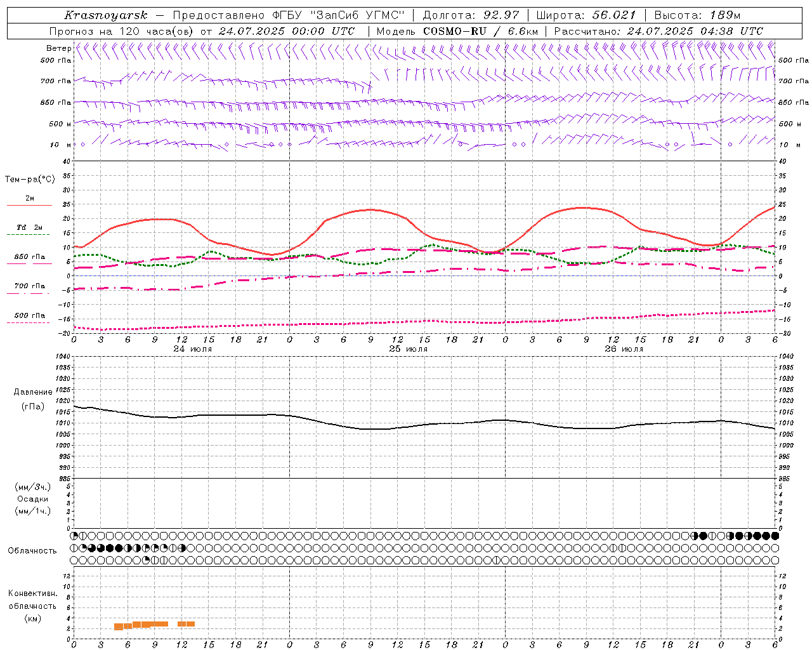The width and height of the screenshot is (812, 650).
Task: Click the '500 м' wind level label on left
Action: pyautogui.click(x=60, y=124)
